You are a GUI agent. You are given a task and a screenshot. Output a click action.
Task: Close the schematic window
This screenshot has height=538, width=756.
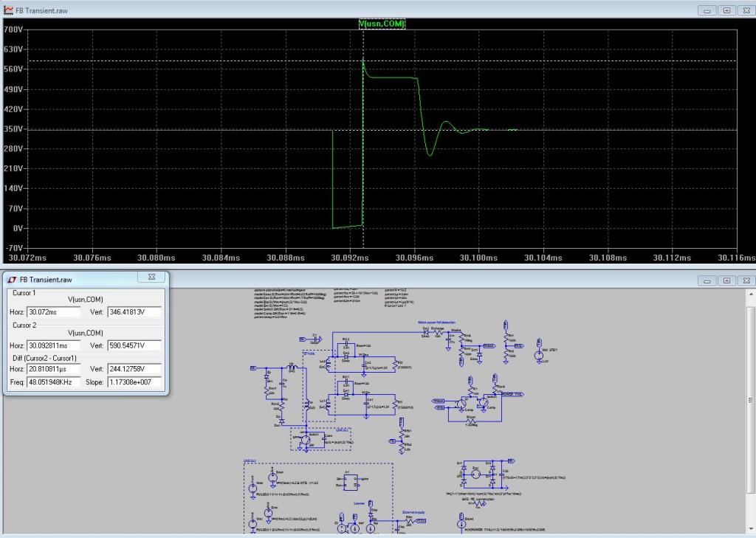pyautogui.click(x=746, y=280)
